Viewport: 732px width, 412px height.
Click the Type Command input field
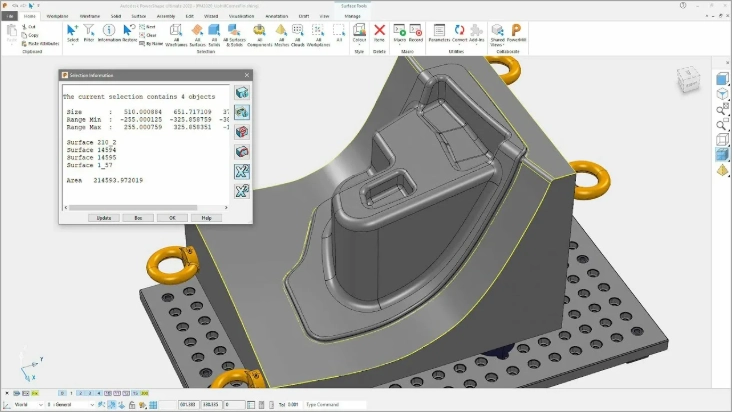tap(335, 405)
